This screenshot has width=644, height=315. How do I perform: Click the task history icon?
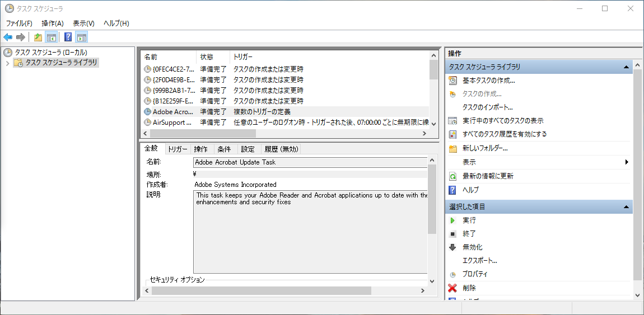452,134
